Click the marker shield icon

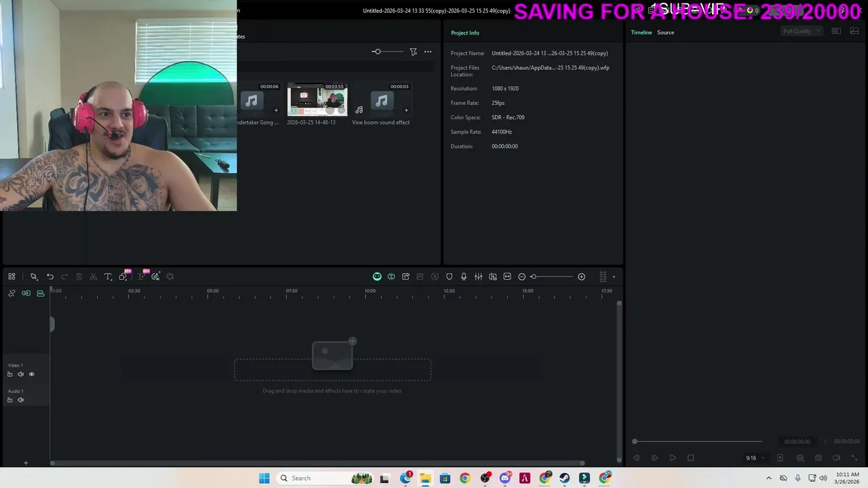(449, 277)
